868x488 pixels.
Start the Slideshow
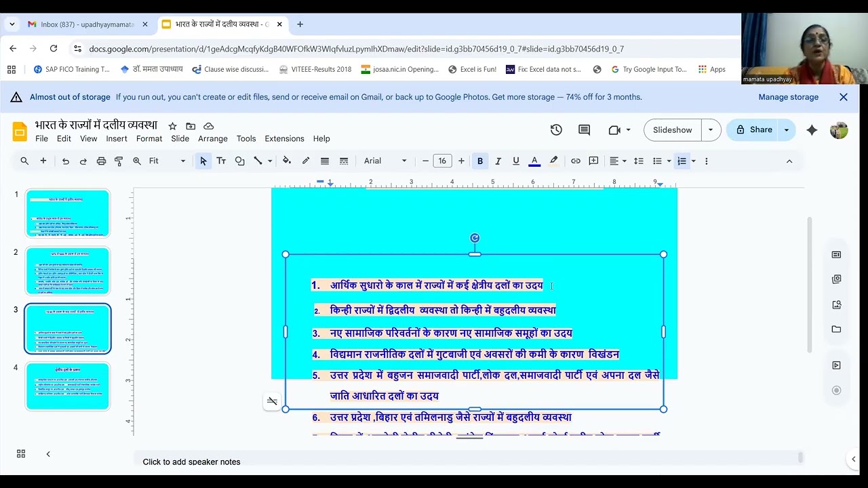point(673,129)
